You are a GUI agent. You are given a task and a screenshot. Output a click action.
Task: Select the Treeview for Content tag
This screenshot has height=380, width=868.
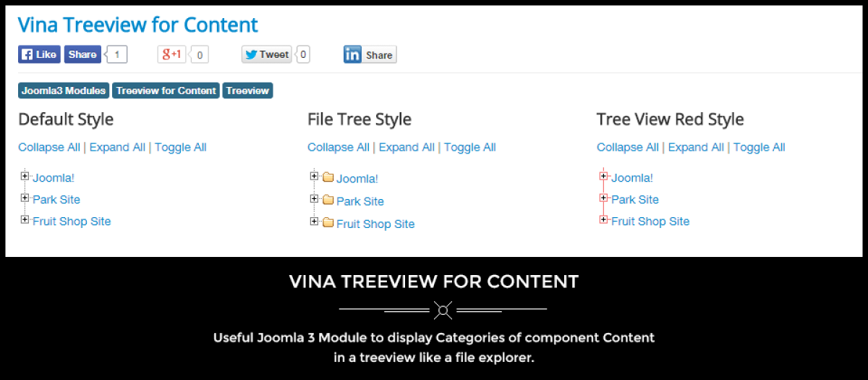click(166, 90)
